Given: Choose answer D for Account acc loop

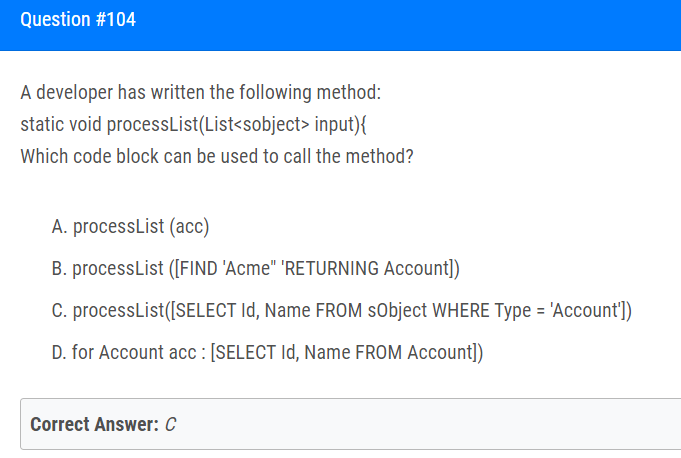Looking at the screenshot, I should coord(267,352).
